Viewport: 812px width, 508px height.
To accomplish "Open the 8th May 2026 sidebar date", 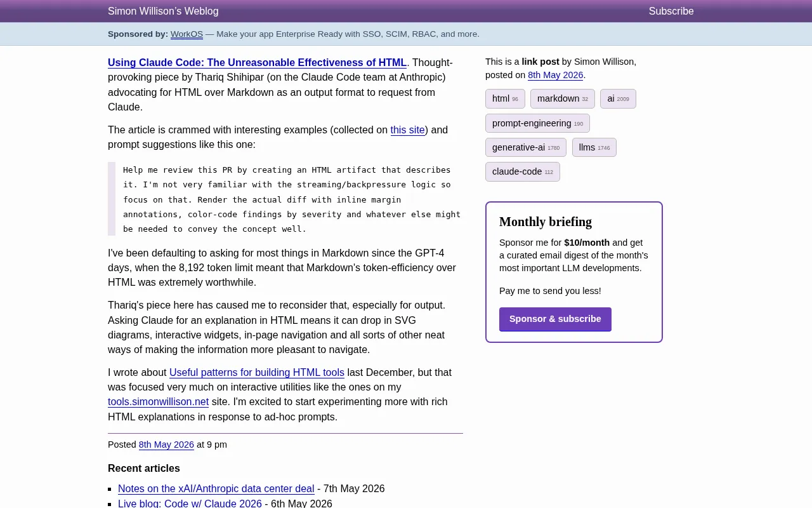I will coord(555,75).
